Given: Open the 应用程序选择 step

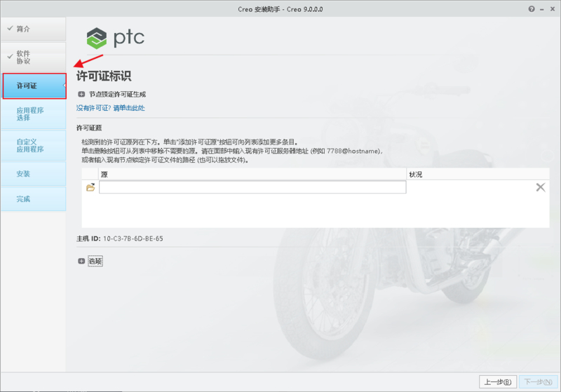Looking at the screenshot, I should [x=33, y=114].
